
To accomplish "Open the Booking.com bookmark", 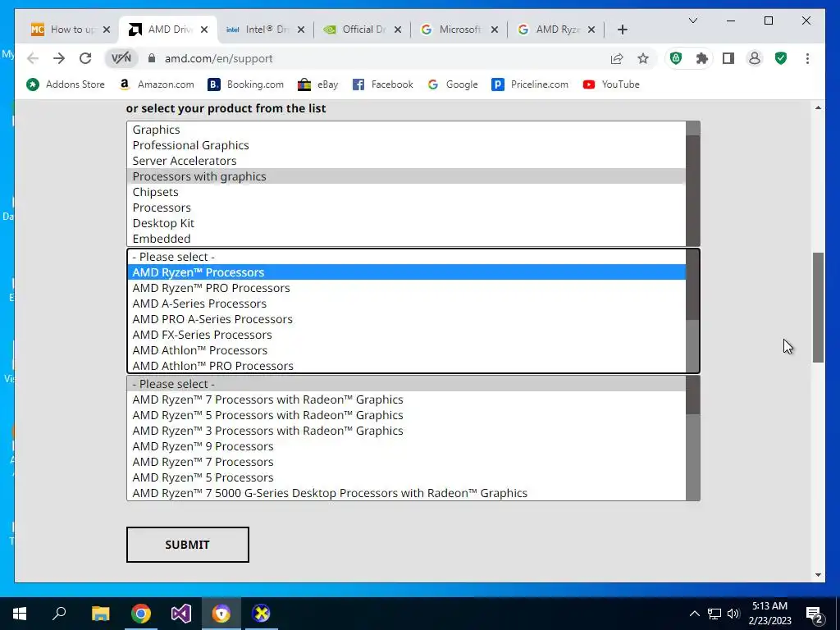I will (246, 84).
